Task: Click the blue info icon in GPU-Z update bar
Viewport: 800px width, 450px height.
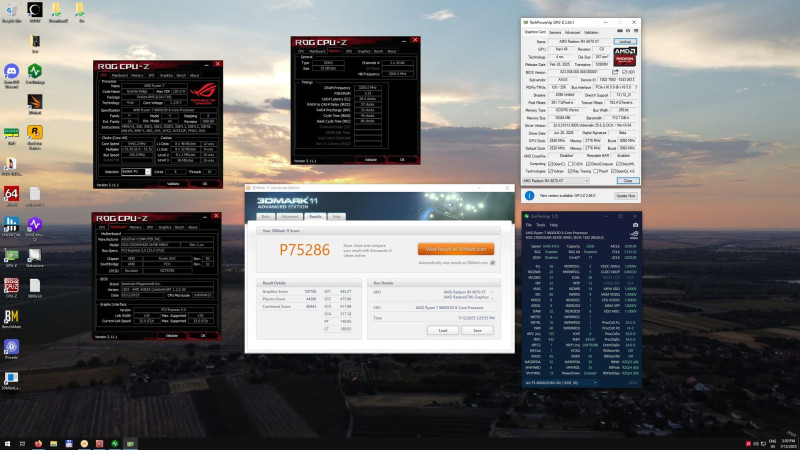Action: 530,195
